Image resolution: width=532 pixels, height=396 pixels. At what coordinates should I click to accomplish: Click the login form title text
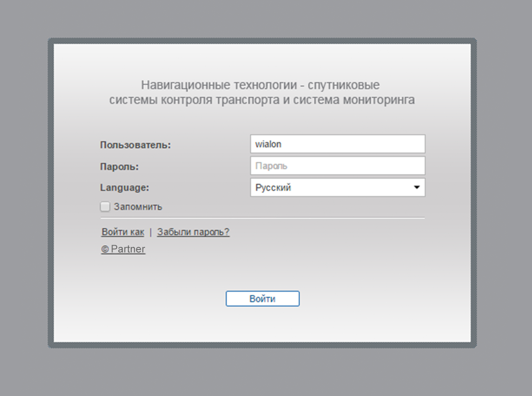pos(262,92)
